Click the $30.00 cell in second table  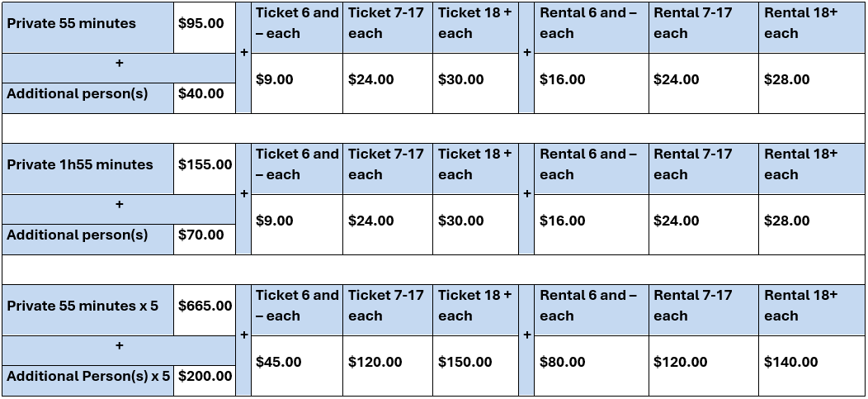tap(475, 225)
